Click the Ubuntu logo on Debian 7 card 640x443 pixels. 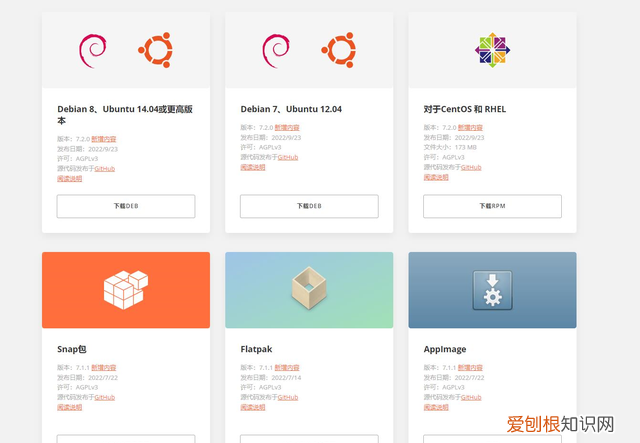339,50
